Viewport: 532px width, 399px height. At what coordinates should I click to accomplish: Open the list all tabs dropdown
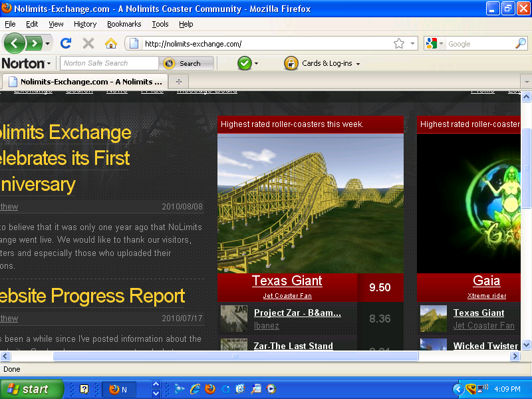click(526, 82)
